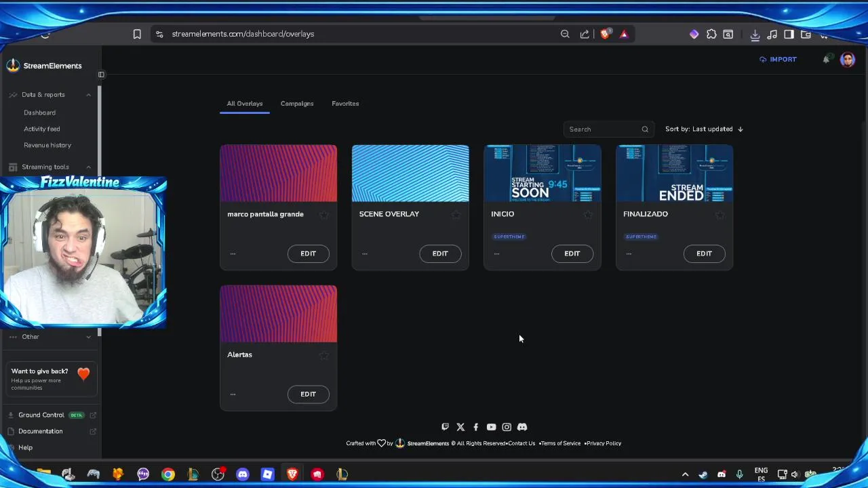Share this page from the address bar
This screenshot has width=868, height=488.
click(585, 34)
